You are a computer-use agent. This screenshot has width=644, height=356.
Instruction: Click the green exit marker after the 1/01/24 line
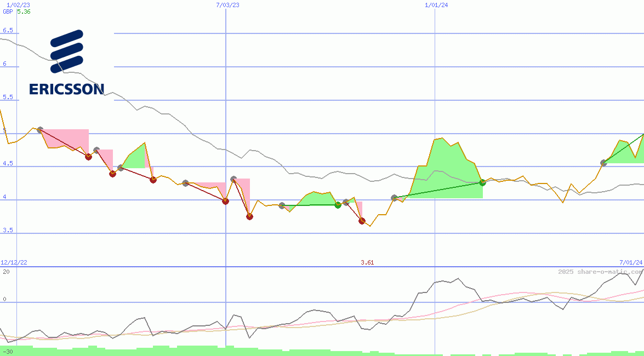point(482,182)
